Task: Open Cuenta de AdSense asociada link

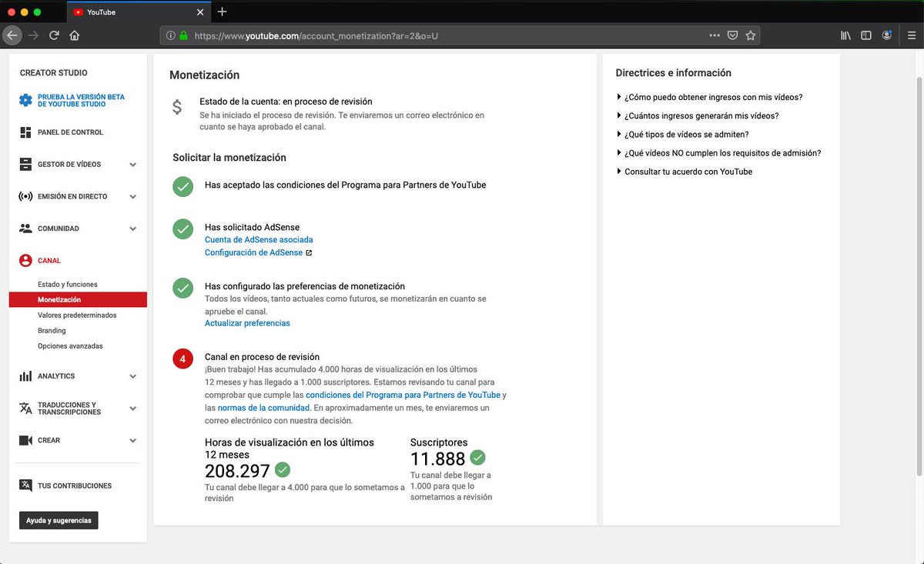Action: coord(259,240)
